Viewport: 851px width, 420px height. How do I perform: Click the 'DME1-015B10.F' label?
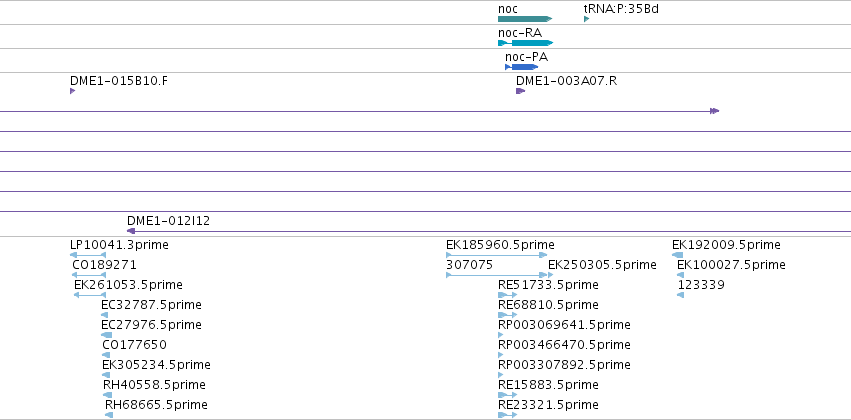click(x=119, y=81)
